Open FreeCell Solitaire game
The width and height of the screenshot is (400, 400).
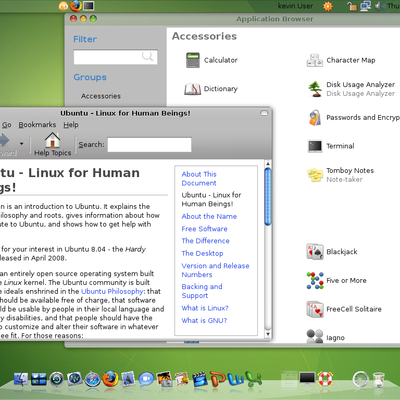[344, 309]
